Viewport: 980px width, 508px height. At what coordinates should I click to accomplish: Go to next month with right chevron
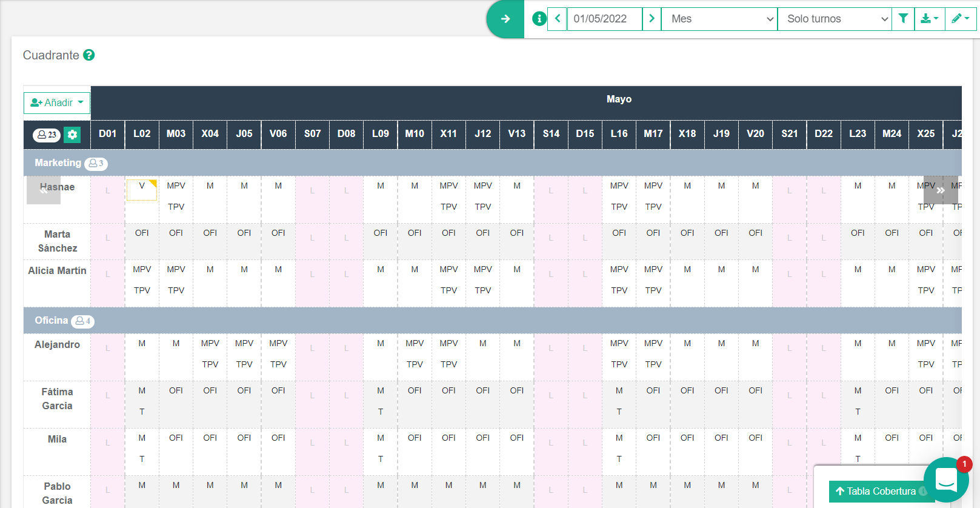[652, 19]
